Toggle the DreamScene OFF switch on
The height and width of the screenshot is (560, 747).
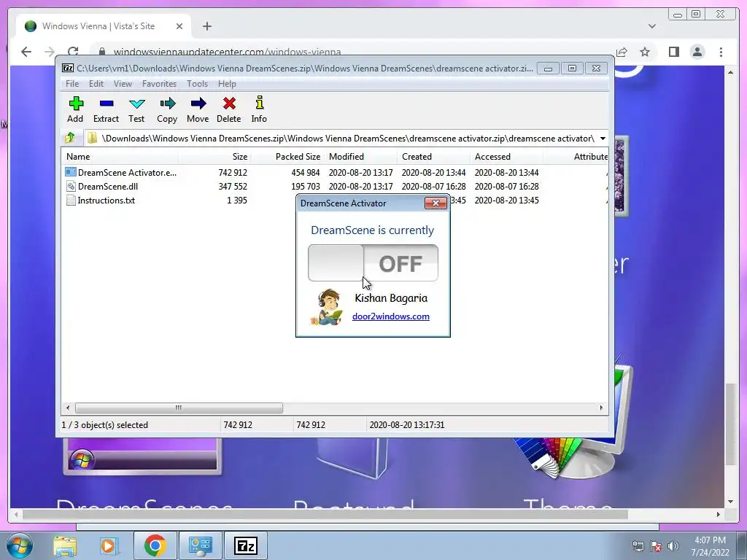[373, 262]
